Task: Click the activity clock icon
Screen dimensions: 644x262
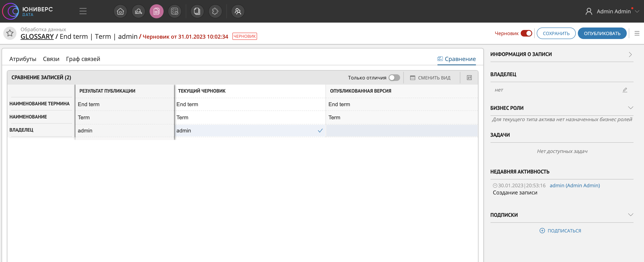Action: tap(495, 186)
